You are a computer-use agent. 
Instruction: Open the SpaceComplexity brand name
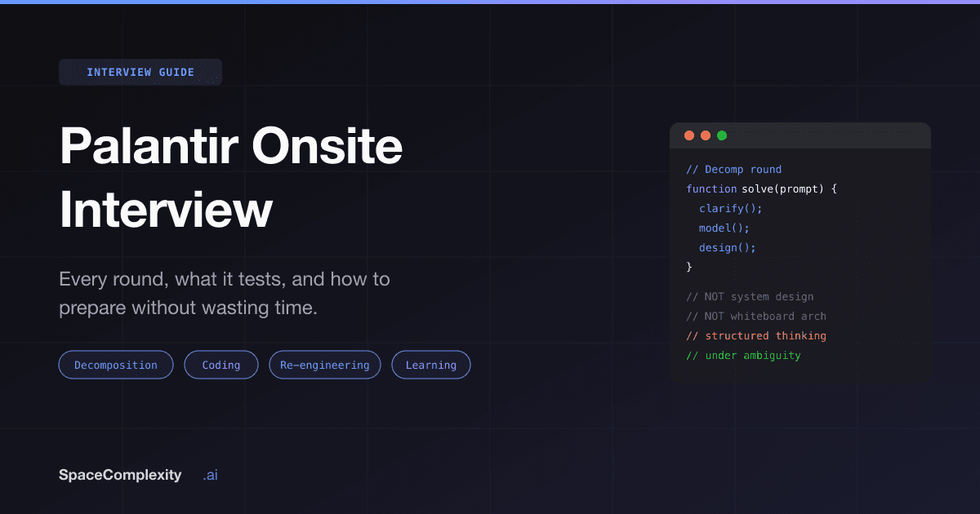(x=120, y=475)
